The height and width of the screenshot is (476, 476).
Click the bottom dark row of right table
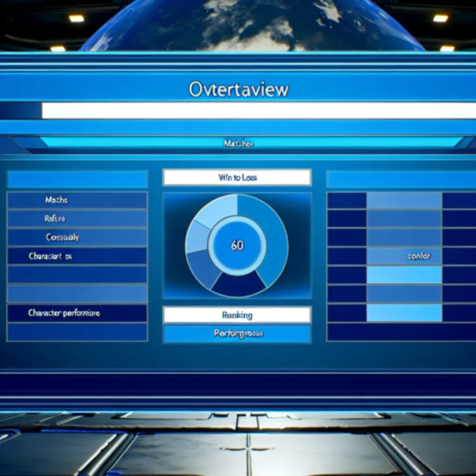pos(401,332)
